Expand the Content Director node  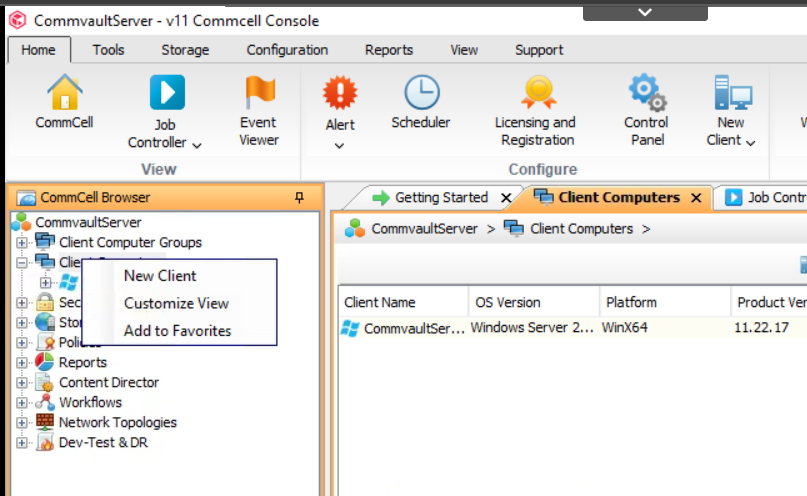click(x=22, y=382)
